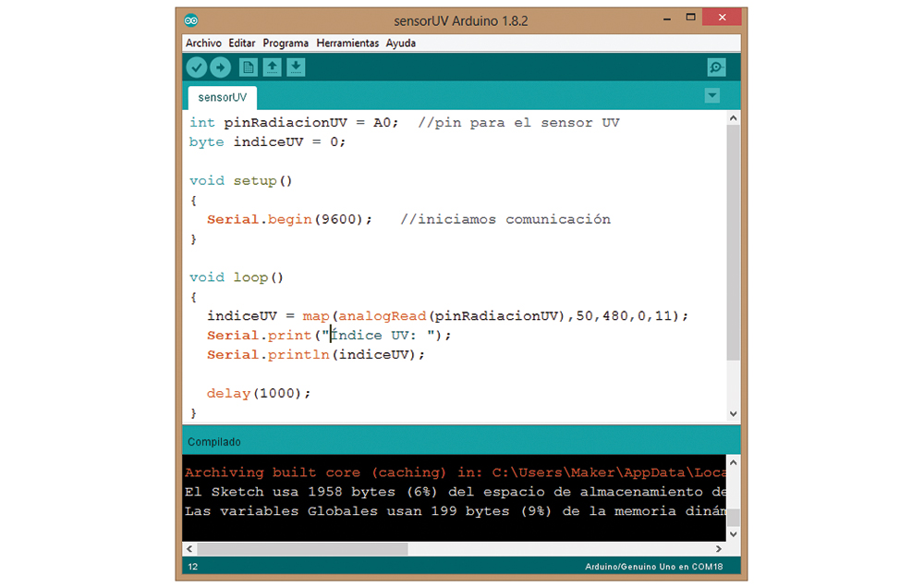Expand the tab options dropdown arrow

point(711,95)
